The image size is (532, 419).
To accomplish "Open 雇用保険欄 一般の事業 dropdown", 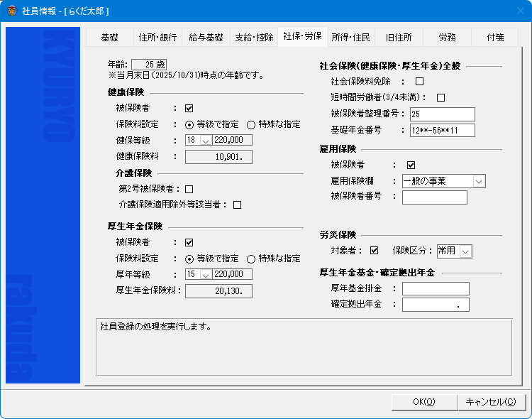I will (479, 182).
